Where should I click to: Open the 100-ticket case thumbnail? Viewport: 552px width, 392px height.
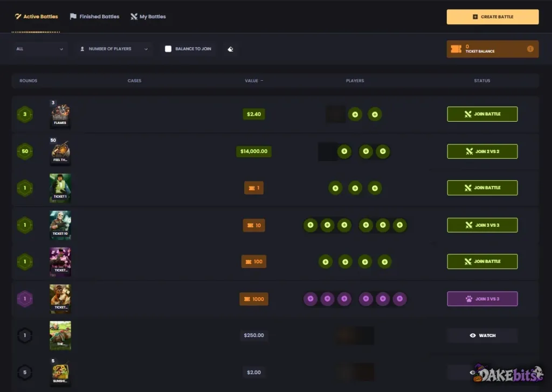60,262
